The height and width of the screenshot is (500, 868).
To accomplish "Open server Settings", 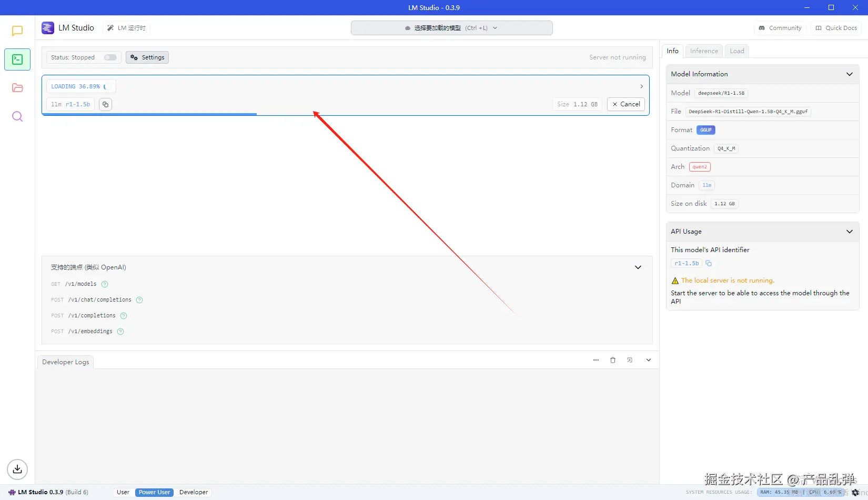I will tap(147, 57).
